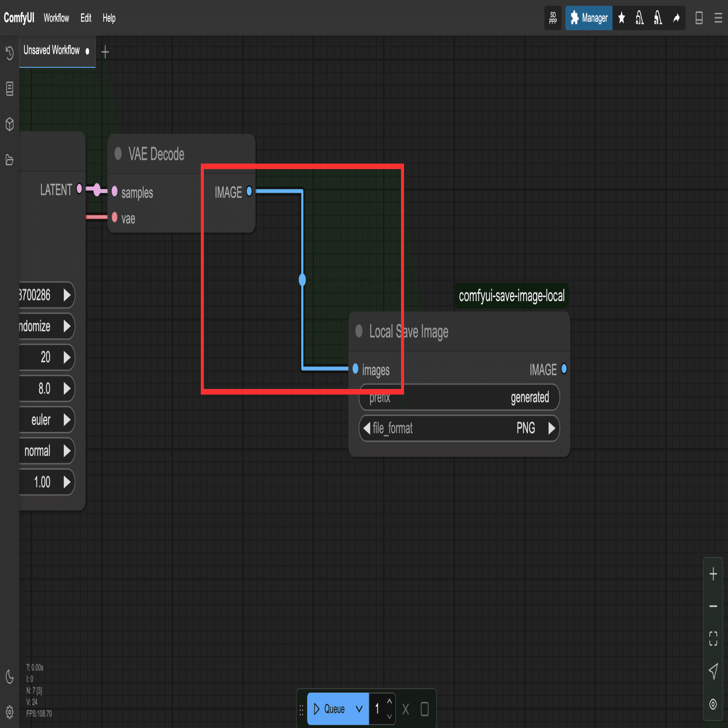Toggle link visibility eye icon
Image resolution: width=728 pixels, height=728 pixels.
coord(713,704)
